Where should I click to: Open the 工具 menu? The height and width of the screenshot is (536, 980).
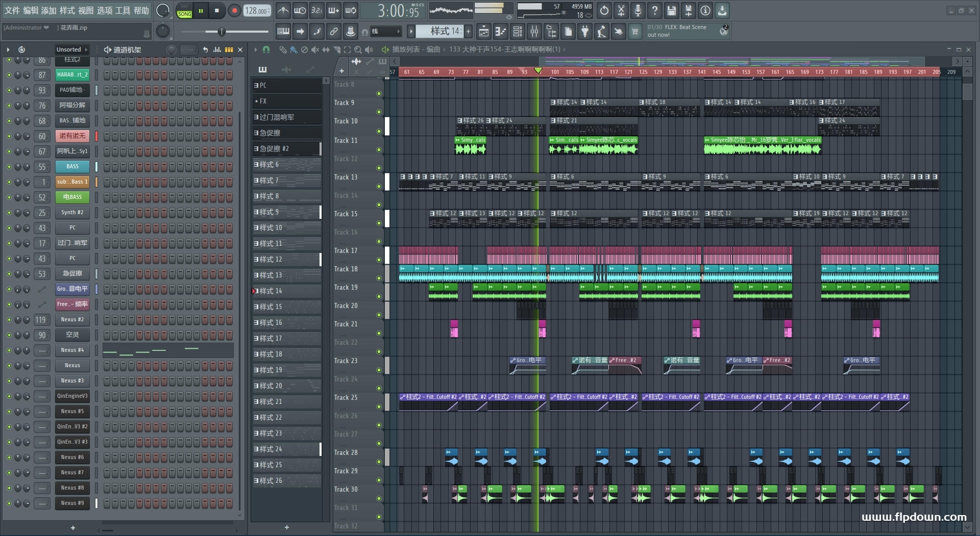pos(122,10)
